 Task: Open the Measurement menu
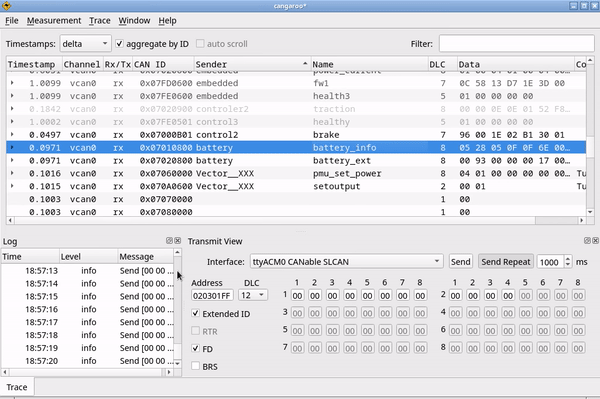(54, 21)
